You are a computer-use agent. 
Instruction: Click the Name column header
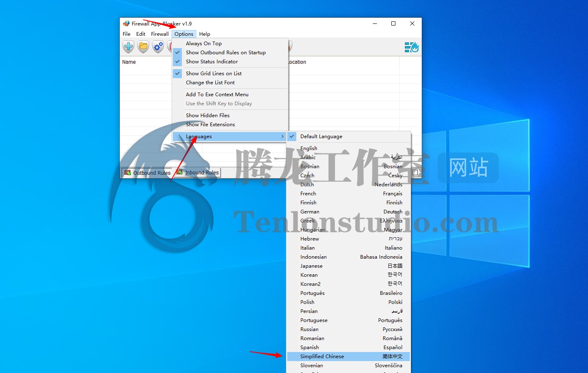tap(129, 62)
